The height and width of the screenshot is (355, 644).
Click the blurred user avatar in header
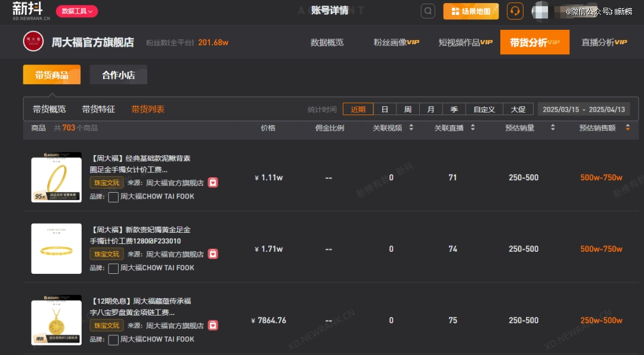(x=540, y=11)
